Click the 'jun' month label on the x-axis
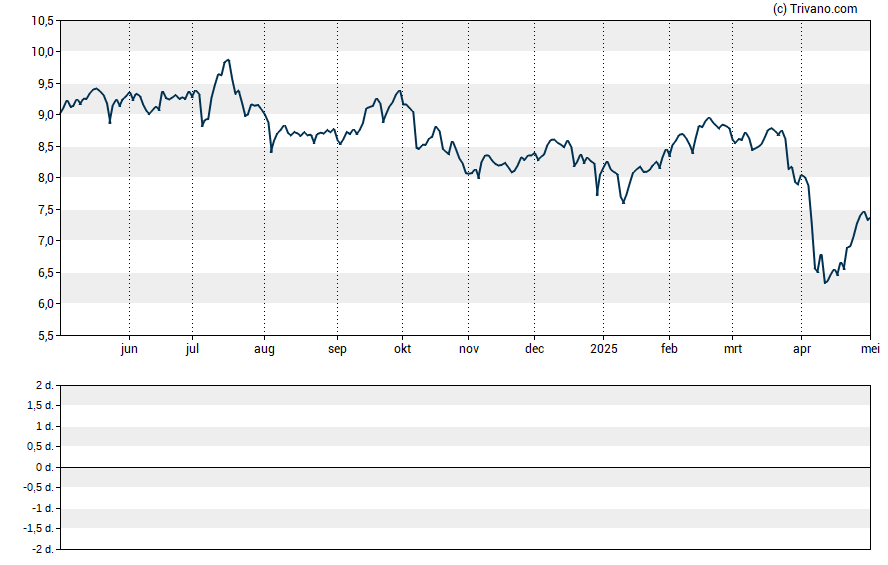 pyautogui.click(x=129, y=349)
